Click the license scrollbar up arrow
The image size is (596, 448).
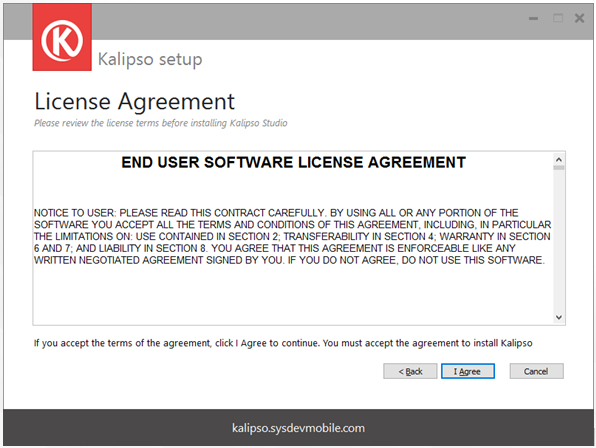pyautogui.click(x=559, y=159)
